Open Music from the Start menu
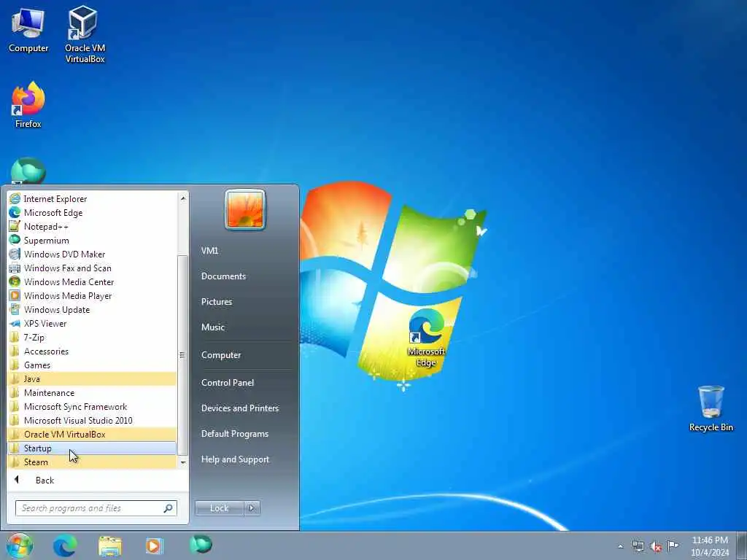The image size is (747, 560). coord(213,327)
